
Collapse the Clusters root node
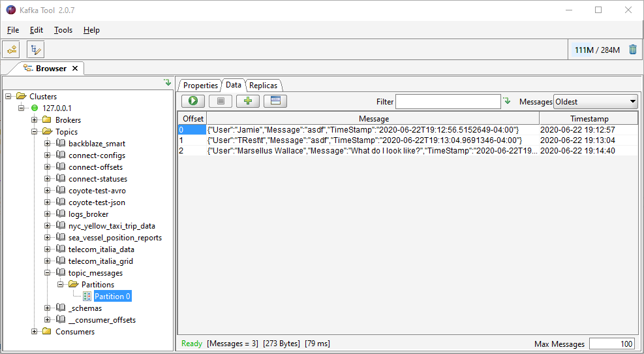click(8, 96)
